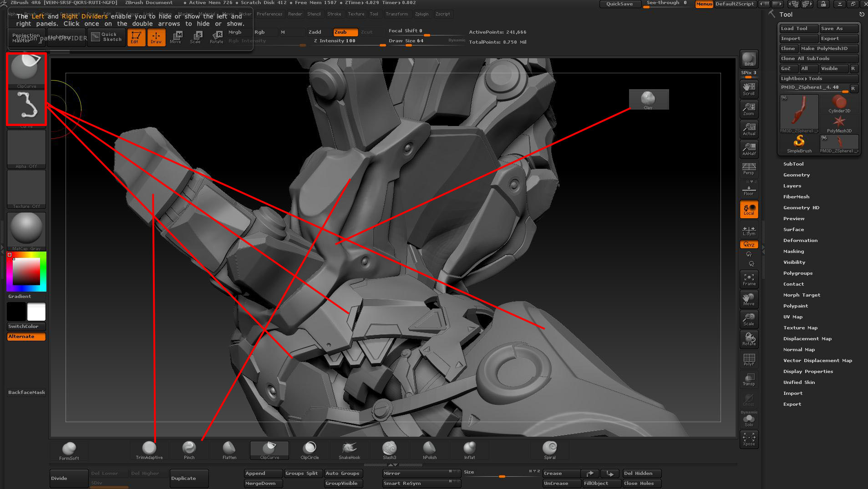Screen dimensions: 868x489
Task: Toggle Transp transparency mode
Action: tap(749, 379)
